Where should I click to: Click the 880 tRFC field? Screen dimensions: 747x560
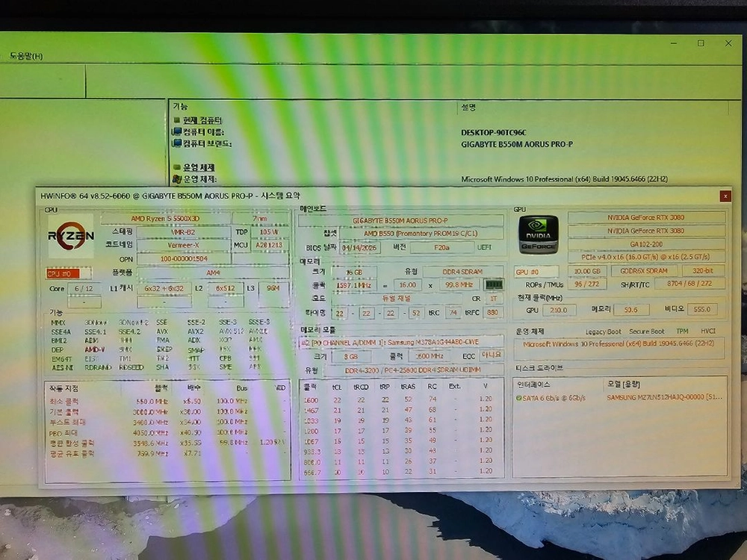tap(492, 313)
